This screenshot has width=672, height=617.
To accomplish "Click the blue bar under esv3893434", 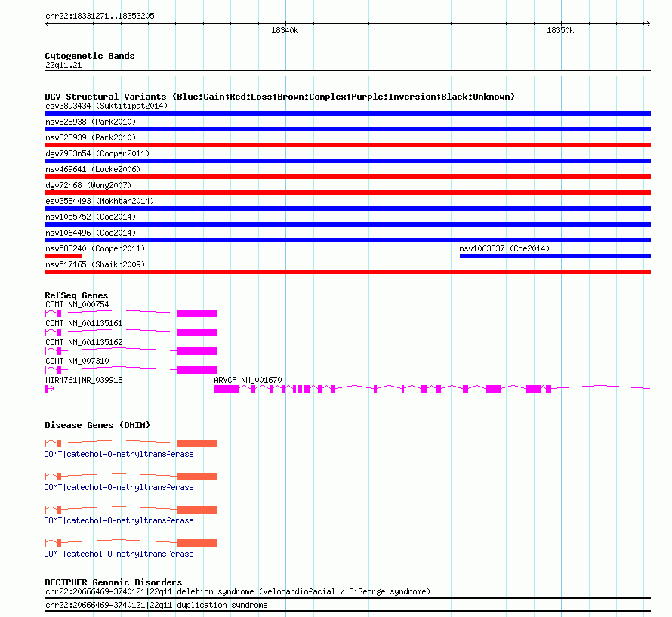I will pyautogui.click(x=347, y=113).
